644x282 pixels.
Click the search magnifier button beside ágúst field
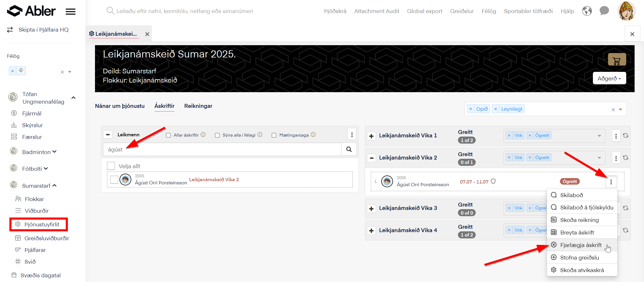click(x=349, y=149)
